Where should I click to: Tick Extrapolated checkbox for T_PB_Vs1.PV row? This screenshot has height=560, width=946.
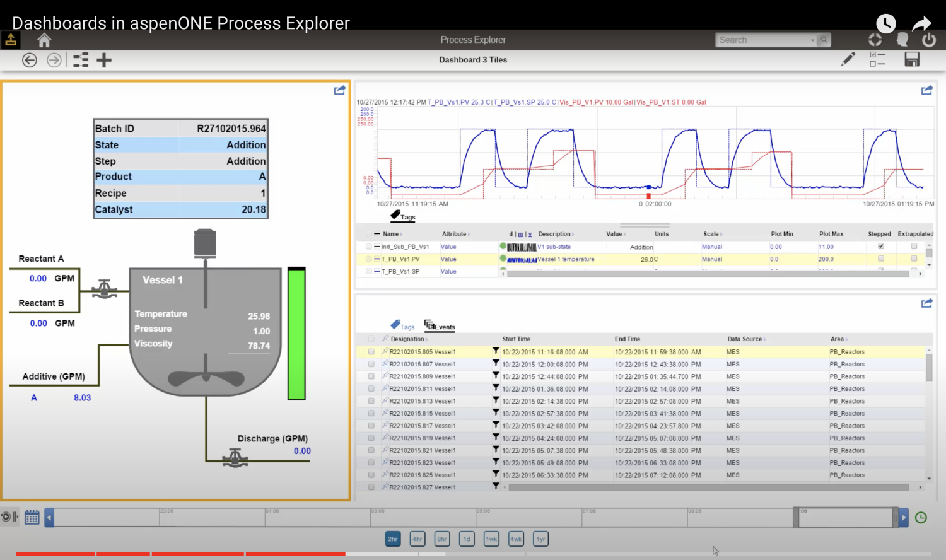click(x=914, y=259)
